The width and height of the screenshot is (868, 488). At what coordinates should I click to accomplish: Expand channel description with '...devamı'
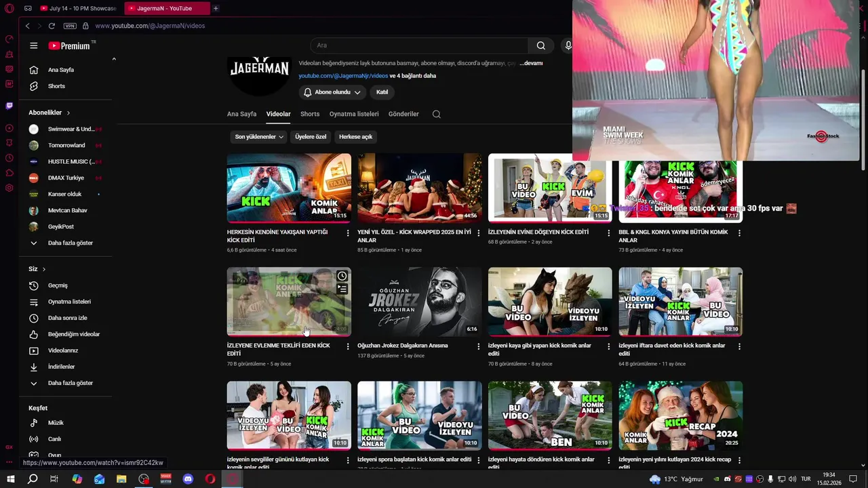pos(531,63)
